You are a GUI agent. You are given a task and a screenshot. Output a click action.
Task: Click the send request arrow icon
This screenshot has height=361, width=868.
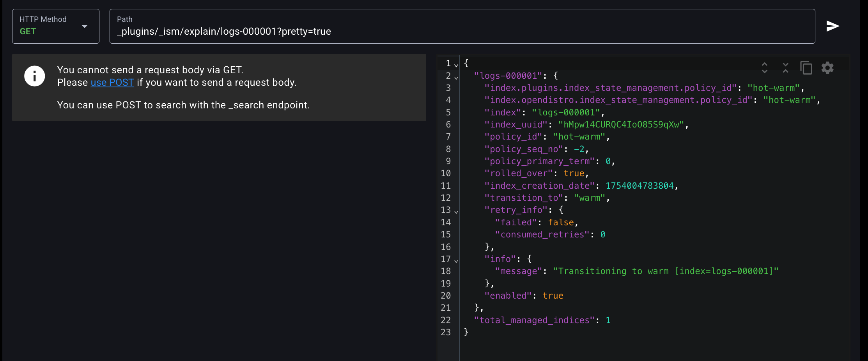(x=833, y=26)
